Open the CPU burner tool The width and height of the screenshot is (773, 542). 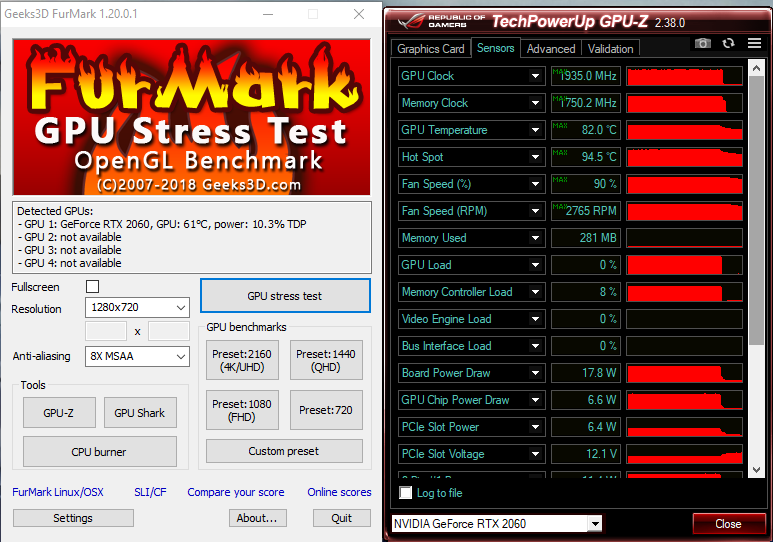100,452
